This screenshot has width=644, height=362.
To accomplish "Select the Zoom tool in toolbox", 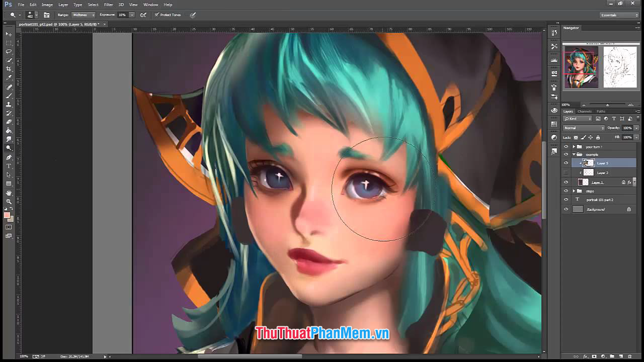I will (x=9, y=202).
